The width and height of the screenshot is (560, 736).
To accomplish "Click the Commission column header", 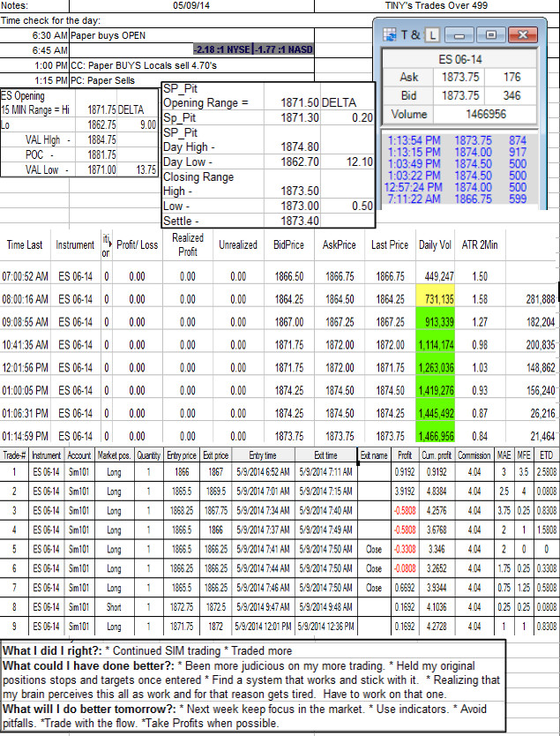I will [x=474, y=455].
